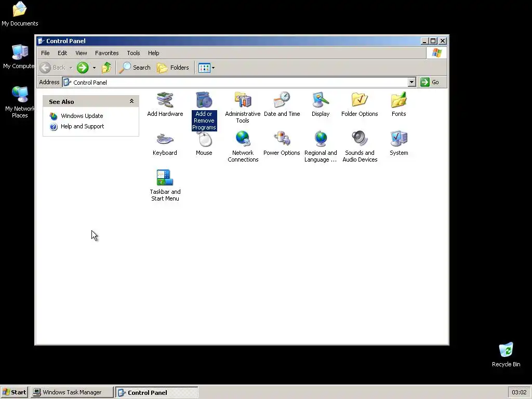Open the View menu
Screen dimensions: 532x399
[x=81, y=53]
